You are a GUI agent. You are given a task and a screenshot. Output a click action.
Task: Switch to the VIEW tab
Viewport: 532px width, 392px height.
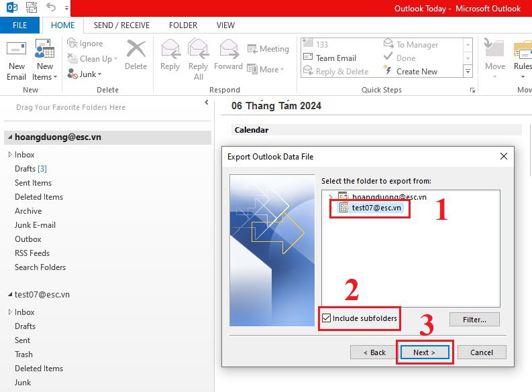pyautogui.click(x=225, y=25)
